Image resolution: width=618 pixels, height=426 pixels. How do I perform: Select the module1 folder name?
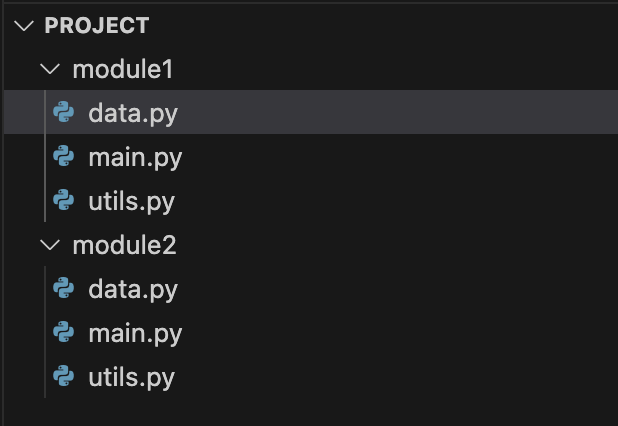point(123,69)
